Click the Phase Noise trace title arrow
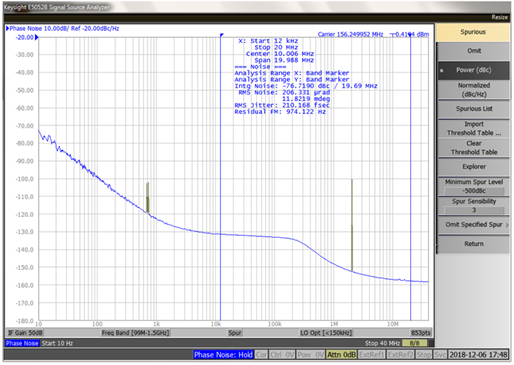Image resolution: width=514 pixels, height=365 pixels. pyautogui.click(x=7, y=29)
